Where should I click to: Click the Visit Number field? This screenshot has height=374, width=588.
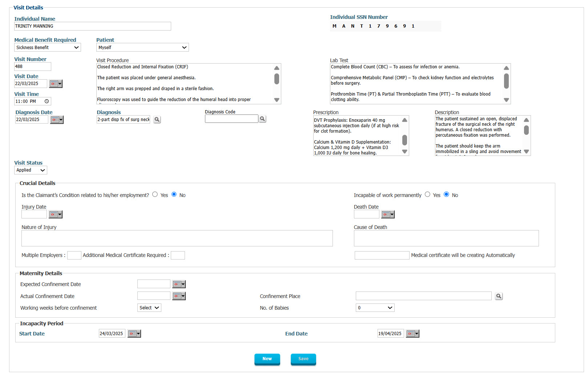[x=33, y=67]
